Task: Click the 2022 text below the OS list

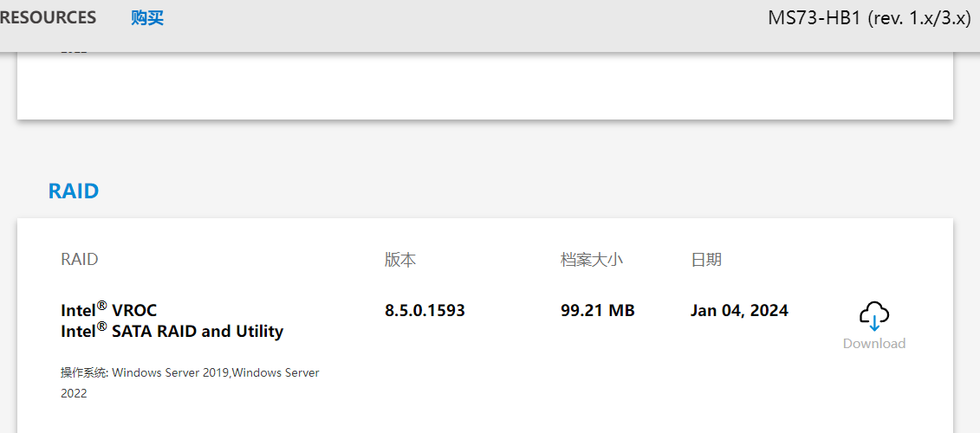Action: click(x=74, y=394)
